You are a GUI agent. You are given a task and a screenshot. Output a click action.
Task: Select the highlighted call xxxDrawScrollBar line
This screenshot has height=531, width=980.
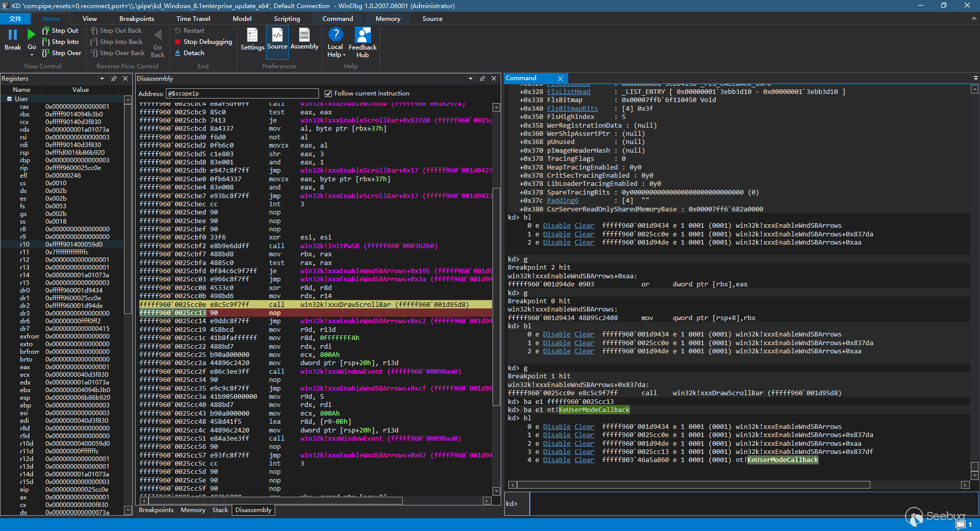[x=315, y=305]
